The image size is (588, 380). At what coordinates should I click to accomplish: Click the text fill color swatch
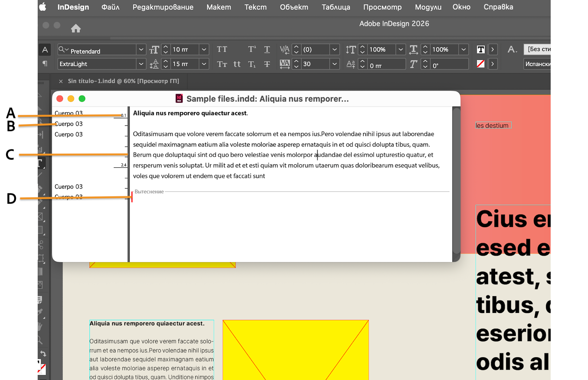coord(481,50)
